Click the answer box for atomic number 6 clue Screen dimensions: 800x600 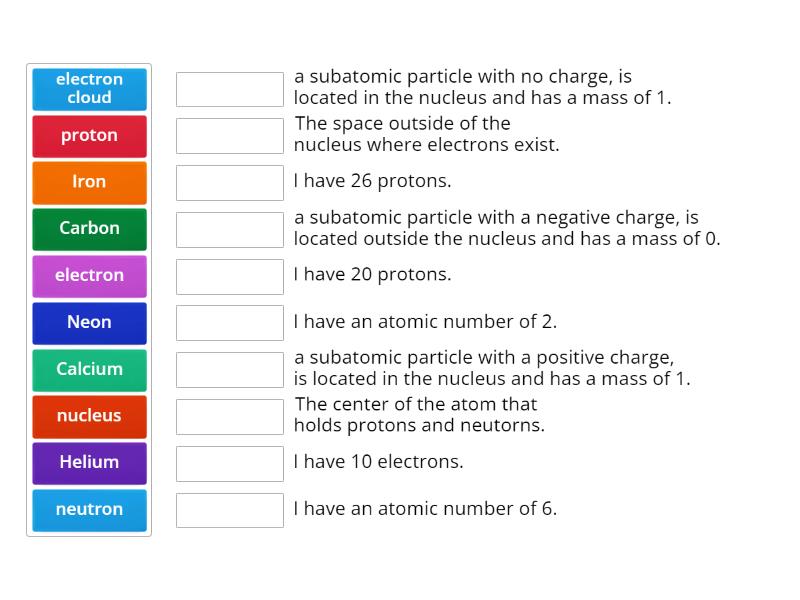coord(229,510)
